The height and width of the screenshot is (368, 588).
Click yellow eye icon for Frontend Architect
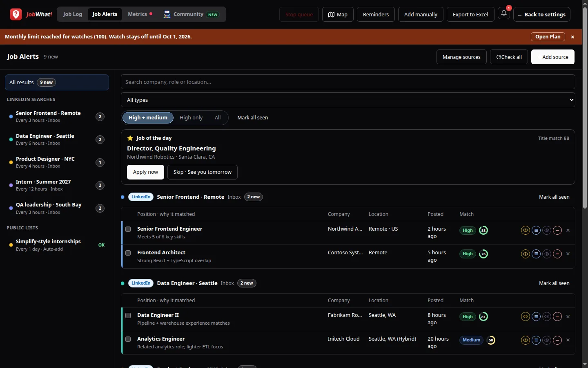526,254
